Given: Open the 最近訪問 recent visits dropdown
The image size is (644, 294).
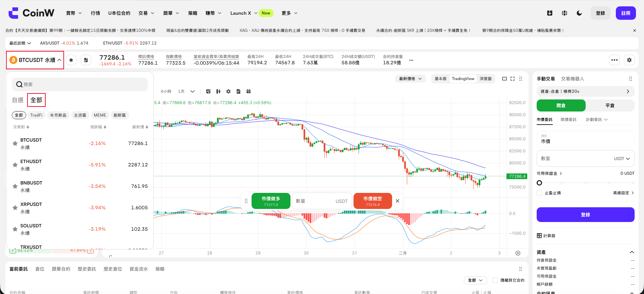Looking at the screenshot, I should (20, 43).
